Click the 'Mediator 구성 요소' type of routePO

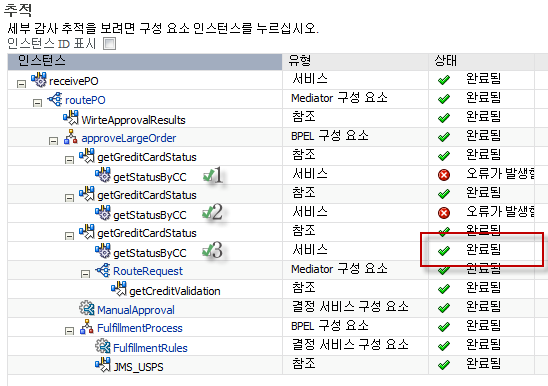[339, 98]
